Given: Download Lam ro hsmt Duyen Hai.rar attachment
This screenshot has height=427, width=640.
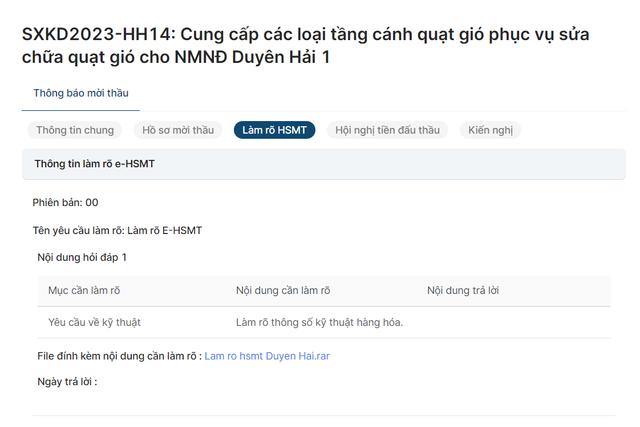Looking at the screenshot, I should click(x=267, y=356).
